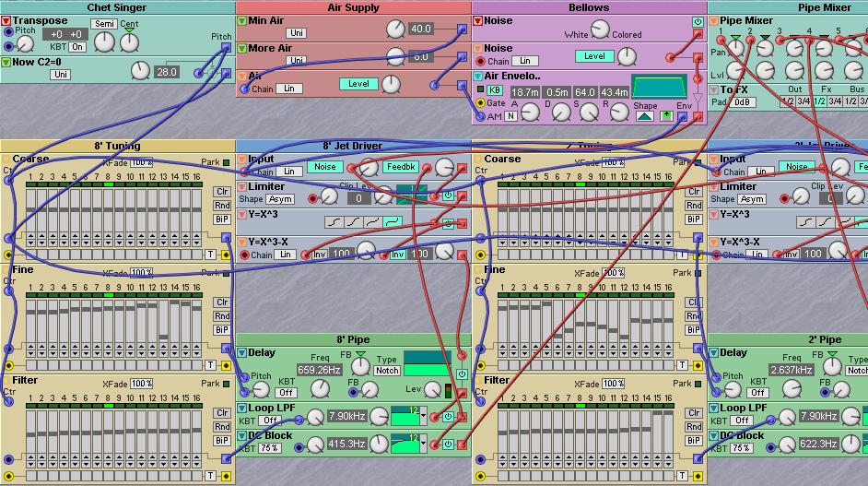Click the envelope Shape triangle icon
868x486 pixels.
(x=645, y=116)
